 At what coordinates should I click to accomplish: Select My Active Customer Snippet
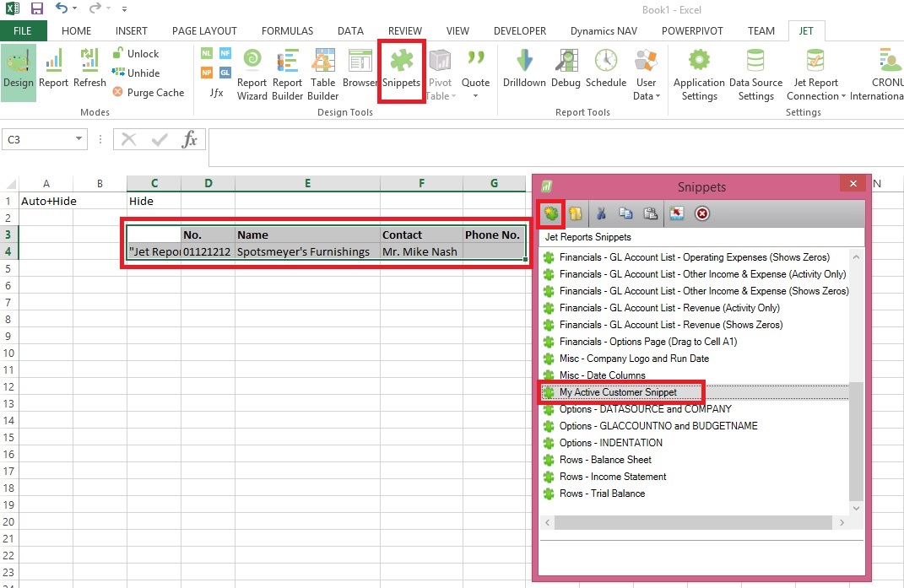coord(618,392)
